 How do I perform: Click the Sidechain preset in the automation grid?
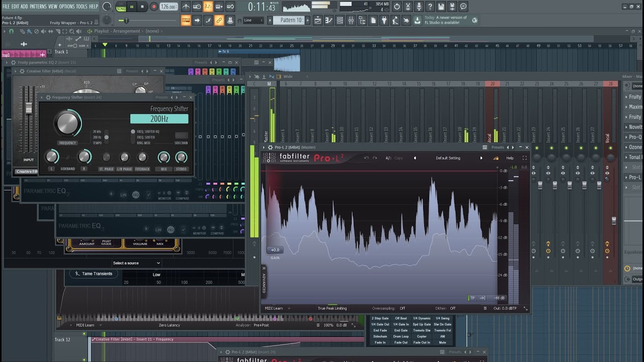tap(380, 336)
